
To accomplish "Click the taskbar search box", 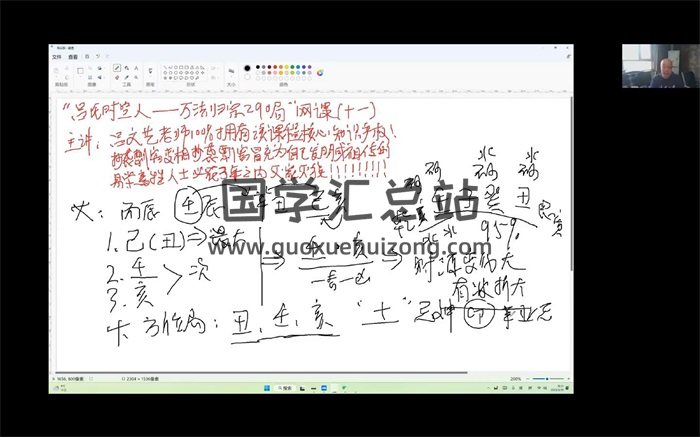I will pyautogui.click(x=285, y=388).
